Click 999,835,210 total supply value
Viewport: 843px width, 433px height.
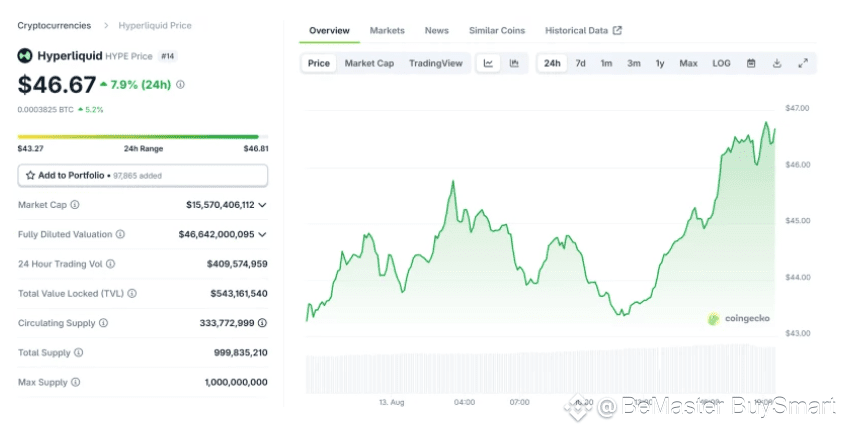241,352
